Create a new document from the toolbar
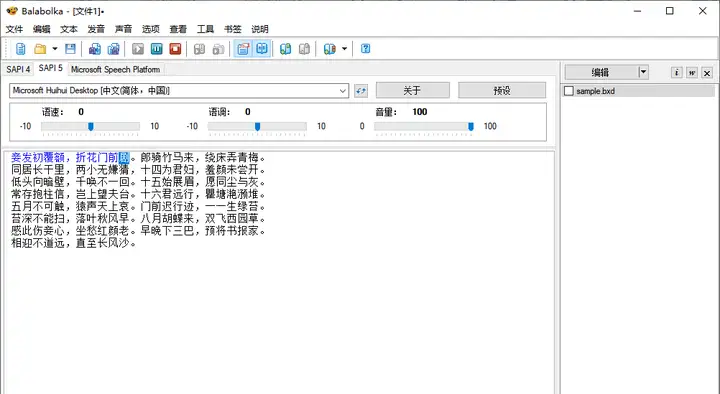720x394 pixels. [x=21, y=49]
